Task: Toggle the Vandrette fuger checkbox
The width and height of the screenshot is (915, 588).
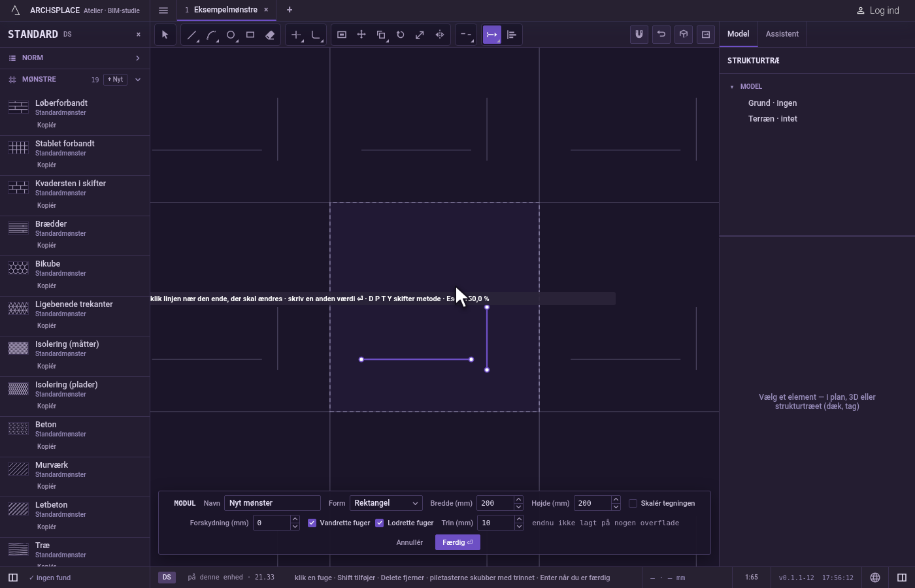Action: point(312,523)
